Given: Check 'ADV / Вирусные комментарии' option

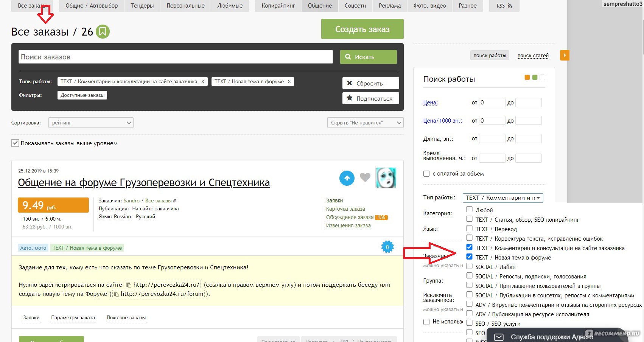Looking at the screenshot, I should pyautogui.click(x=470, y=304).
